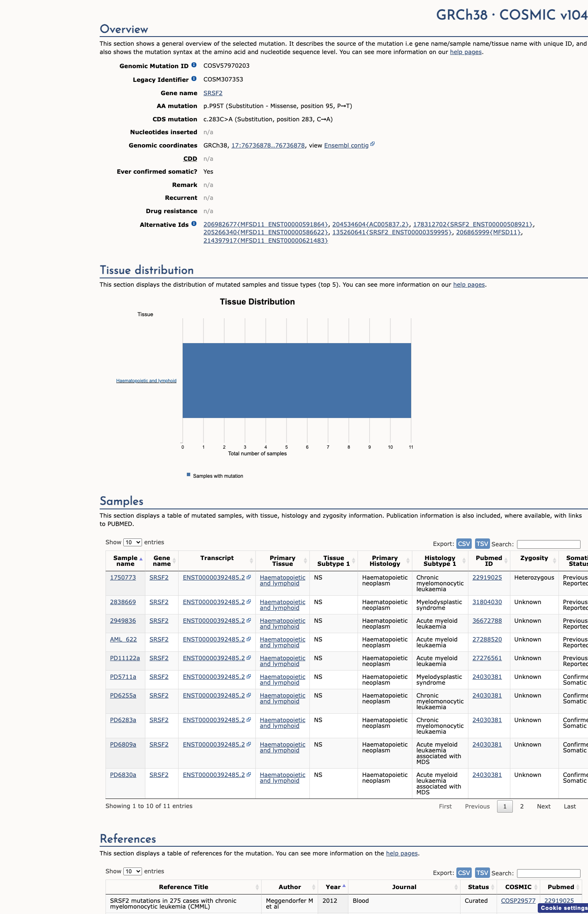The height and width of the screenshot is (914, 588).
Task: Click external link icon after Ensembl contig
Action: [x=372, y=144]
